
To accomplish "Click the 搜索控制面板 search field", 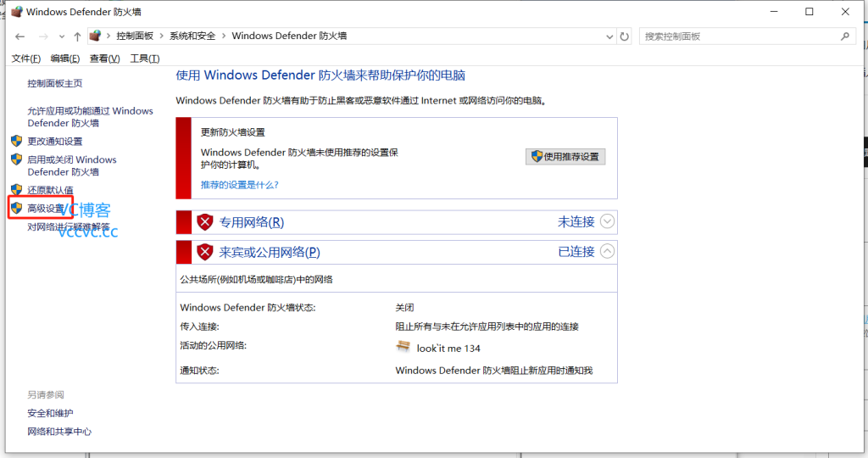I will tap(737, 36).
